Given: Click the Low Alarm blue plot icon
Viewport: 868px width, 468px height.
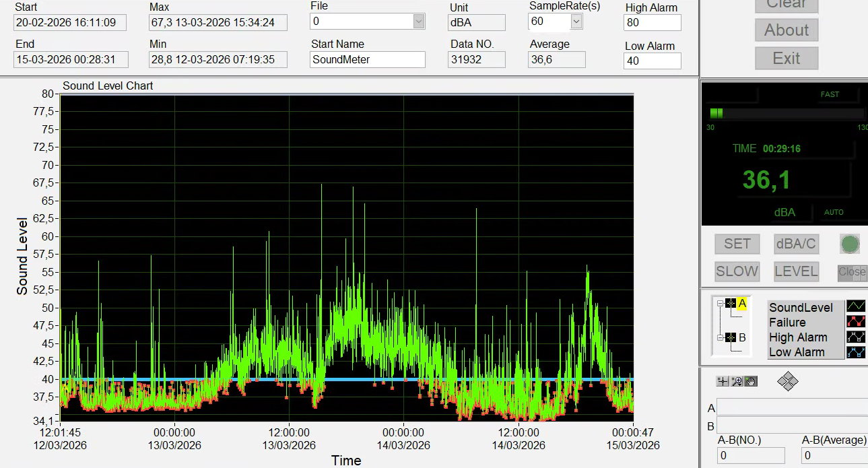Looking at the screenshot, I should pyautogui.click(x=856, y=352).
